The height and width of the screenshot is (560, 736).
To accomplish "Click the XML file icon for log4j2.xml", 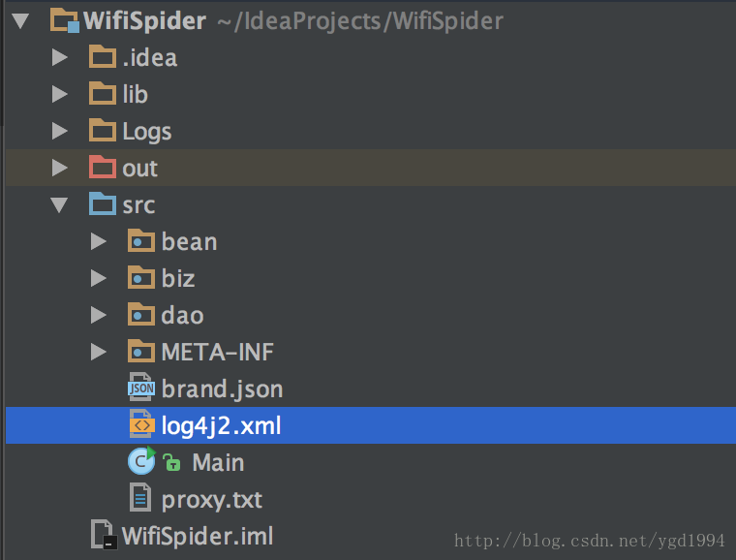I will 141,423.
